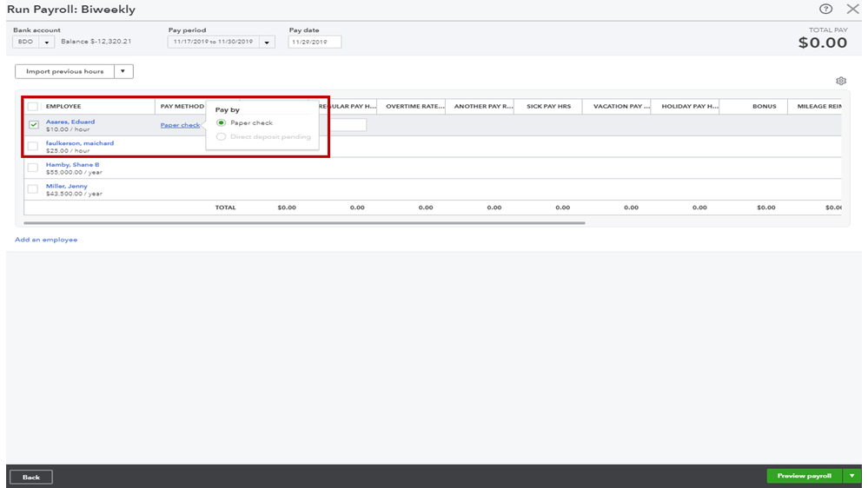Image resolution: width=868 pixels, height=488 pixels.
Task: Open the faulkerson, maichard employee link
Action: [x=80, y=142]
